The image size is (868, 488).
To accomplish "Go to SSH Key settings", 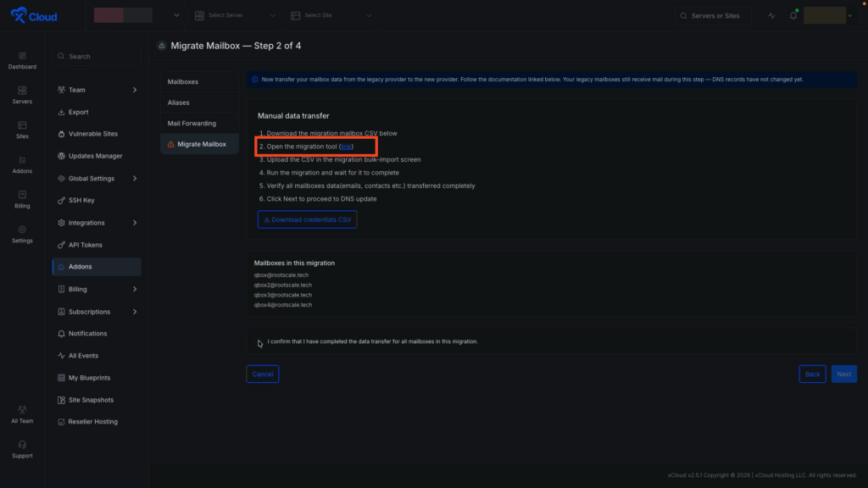I will 97,200.
